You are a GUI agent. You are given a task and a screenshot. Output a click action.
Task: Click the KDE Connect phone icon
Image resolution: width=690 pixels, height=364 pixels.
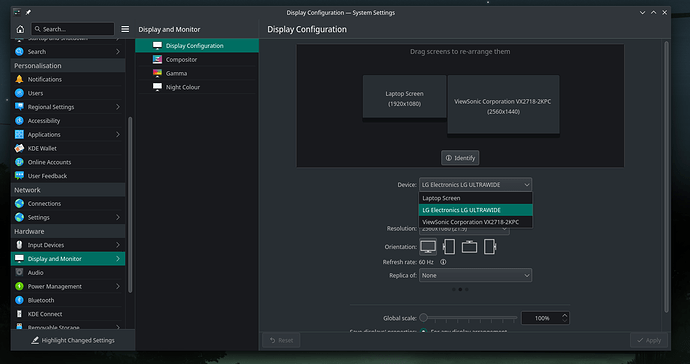tap(19, 314)
